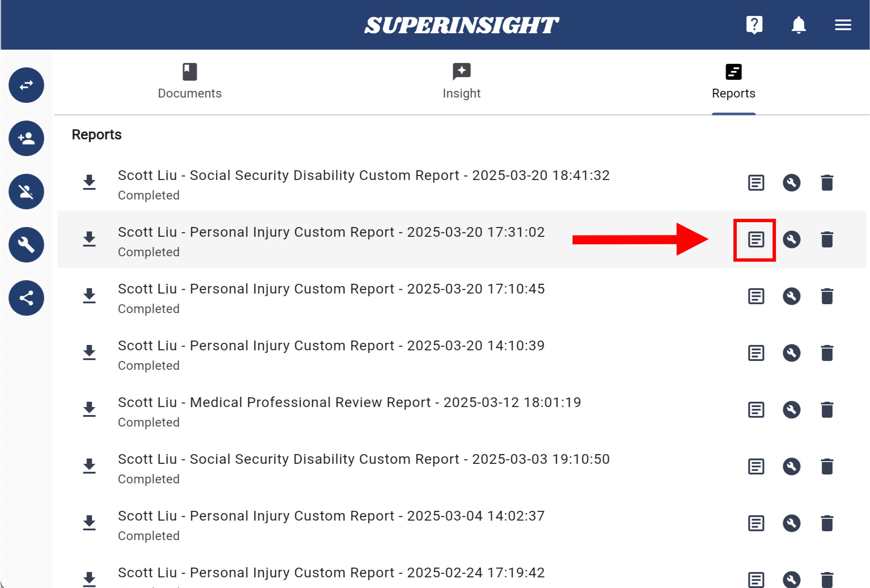870x588 pixels.
Task: Click the remove person sidebar icon
Action: tap(26, 192)
